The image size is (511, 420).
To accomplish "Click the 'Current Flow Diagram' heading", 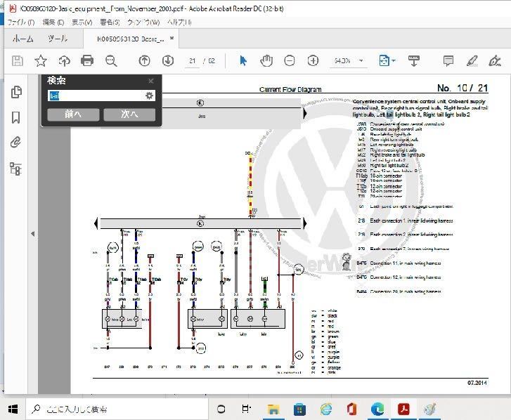I will (x=290, y=89).
